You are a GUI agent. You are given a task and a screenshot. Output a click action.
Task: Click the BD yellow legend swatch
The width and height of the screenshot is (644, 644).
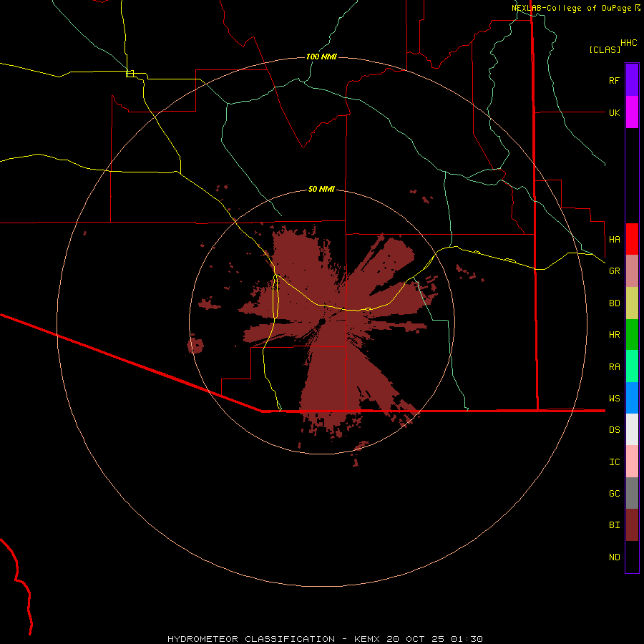point(632,303)
